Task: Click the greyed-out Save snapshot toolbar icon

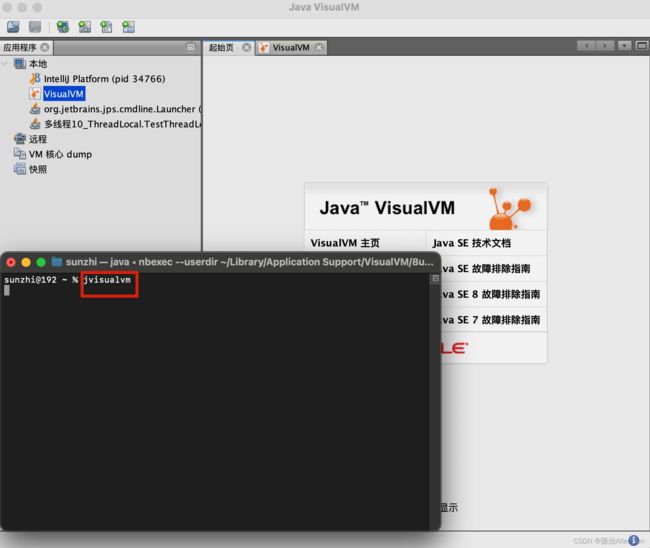Action: tap(35, 27)
